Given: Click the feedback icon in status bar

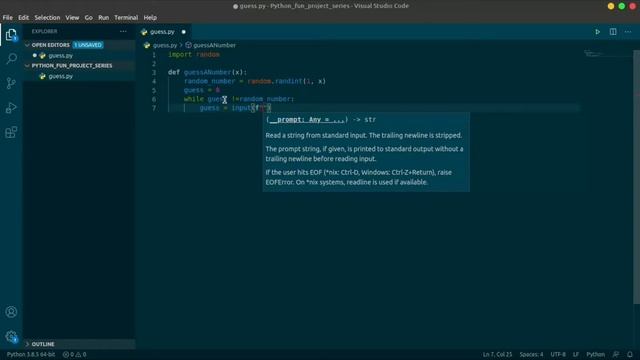Looking at the screenshot, I should point(616,354).
